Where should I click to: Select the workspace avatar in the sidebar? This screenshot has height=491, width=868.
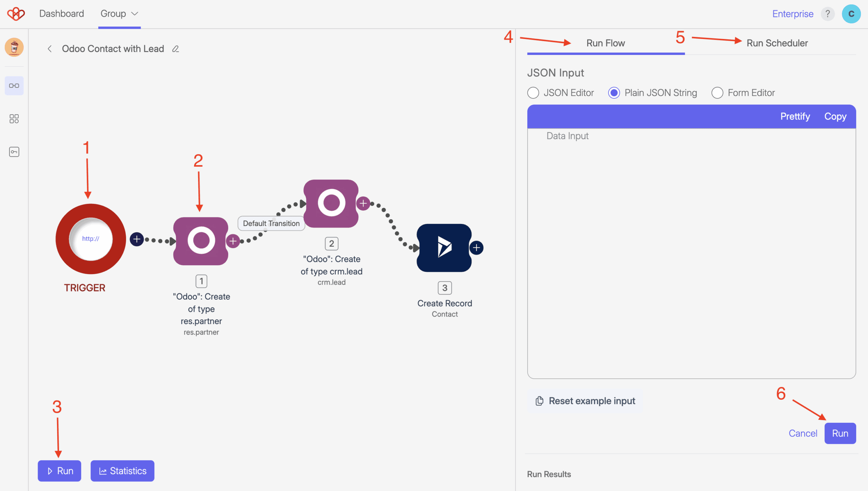click(x=14, y=47)
